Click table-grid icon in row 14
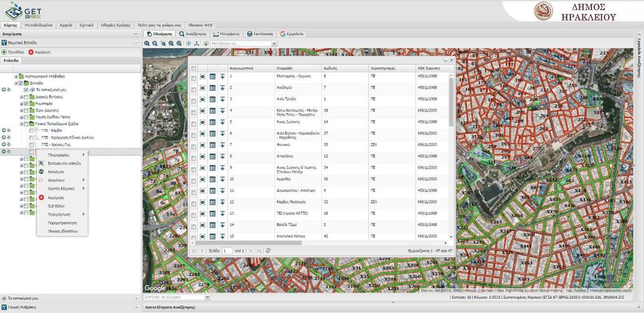The image size is (644, 313). tap(213, 225)
